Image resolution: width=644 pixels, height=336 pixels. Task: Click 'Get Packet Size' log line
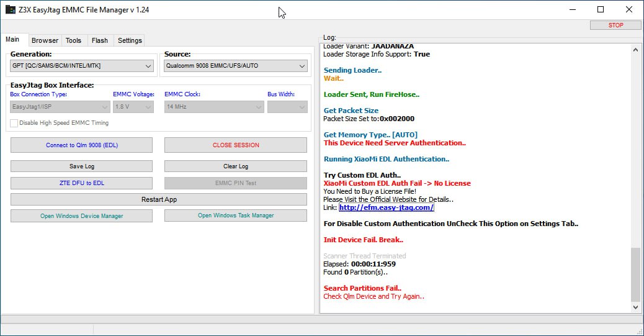(351, 111)
